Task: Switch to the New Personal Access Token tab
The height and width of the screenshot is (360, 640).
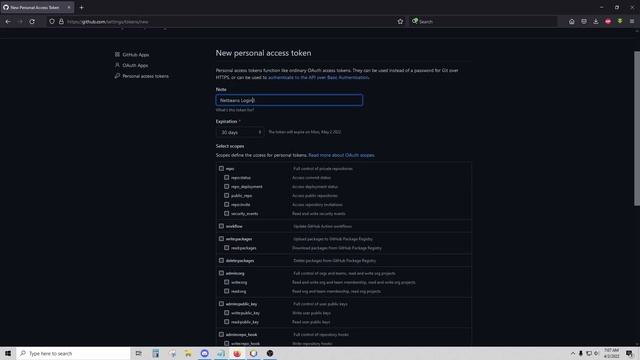Action: tap(35, 7)
